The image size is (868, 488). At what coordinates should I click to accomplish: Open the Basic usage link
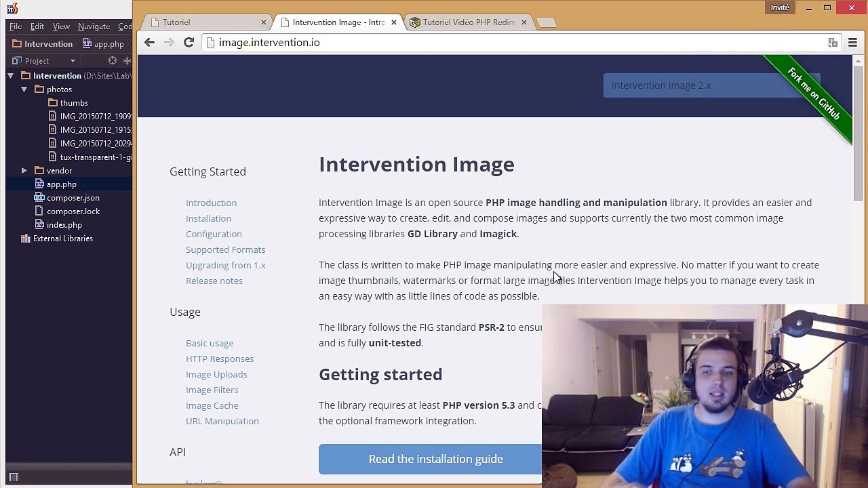[x=210, y=343]
